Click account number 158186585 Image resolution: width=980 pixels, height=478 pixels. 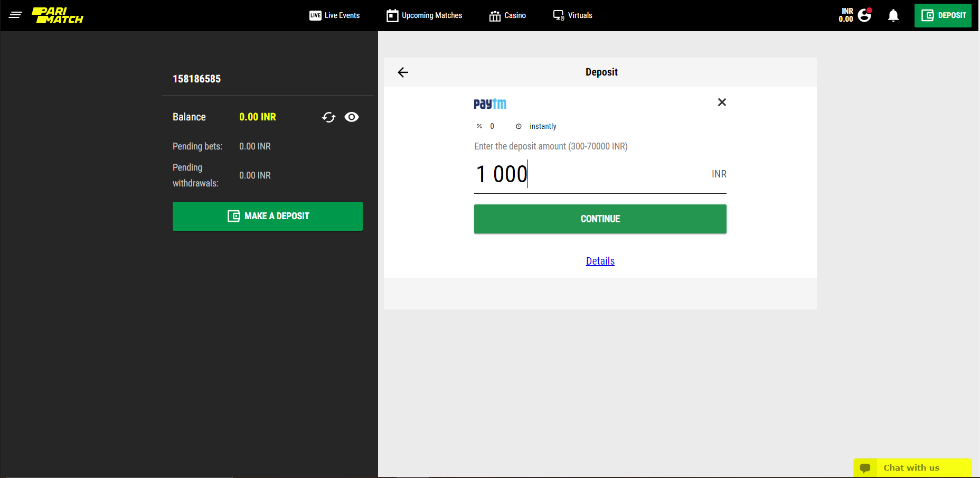pos(197,79)
